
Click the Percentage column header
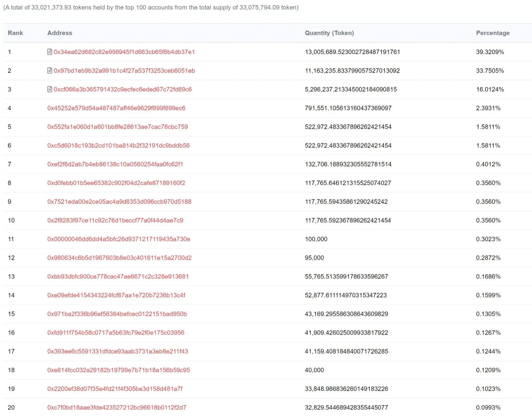click(493, 33)
